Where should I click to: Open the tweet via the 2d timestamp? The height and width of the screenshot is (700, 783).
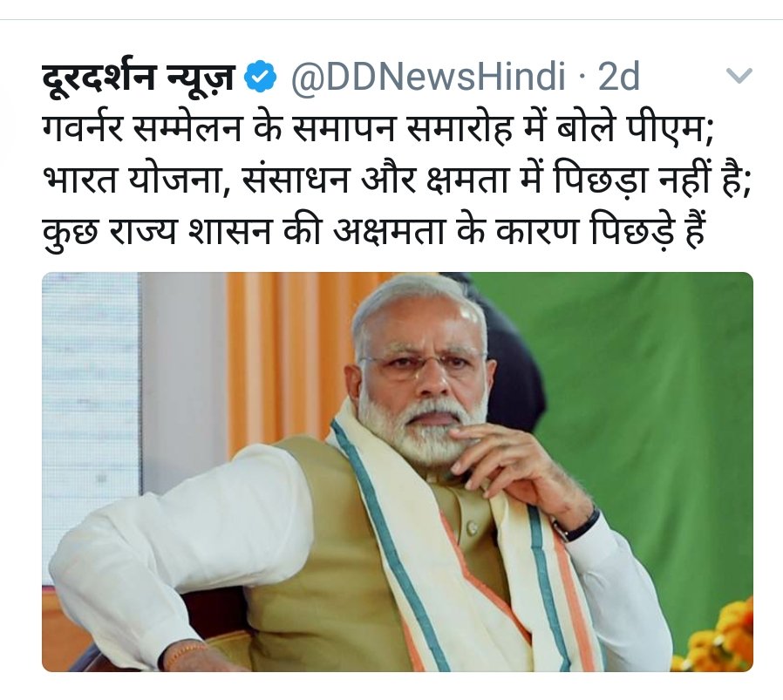pos(619,77)
